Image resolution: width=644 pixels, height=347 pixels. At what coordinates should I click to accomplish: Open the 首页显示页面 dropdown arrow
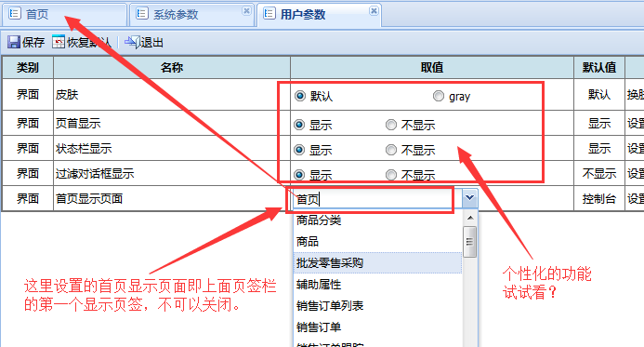pyautogui.click(x=469, y=198)
